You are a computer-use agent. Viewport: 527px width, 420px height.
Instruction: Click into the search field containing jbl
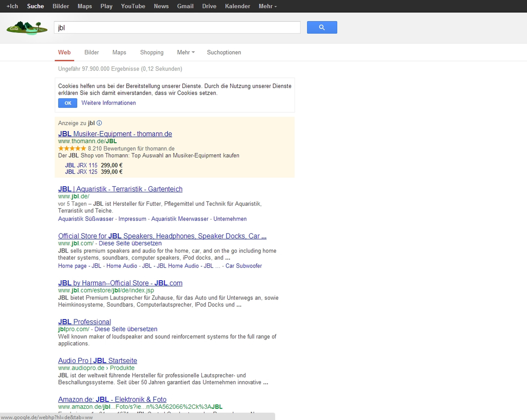(177, 27)
